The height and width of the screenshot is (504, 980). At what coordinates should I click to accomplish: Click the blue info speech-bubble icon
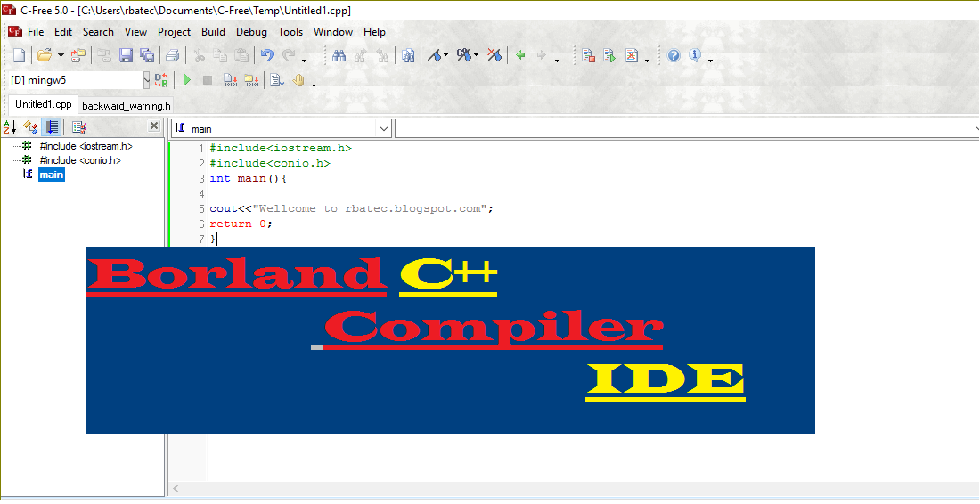point(695,55)
